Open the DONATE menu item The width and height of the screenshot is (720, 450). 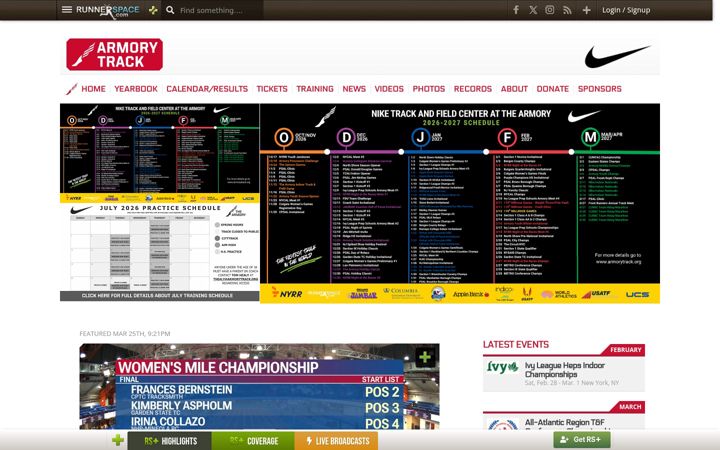(x=553, y=89)
